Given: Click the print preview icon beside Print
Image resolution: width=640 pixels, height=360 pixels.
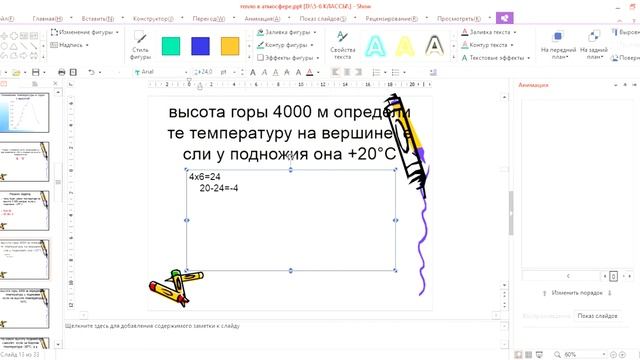Looking at the screenshot, I should (73, 72).
